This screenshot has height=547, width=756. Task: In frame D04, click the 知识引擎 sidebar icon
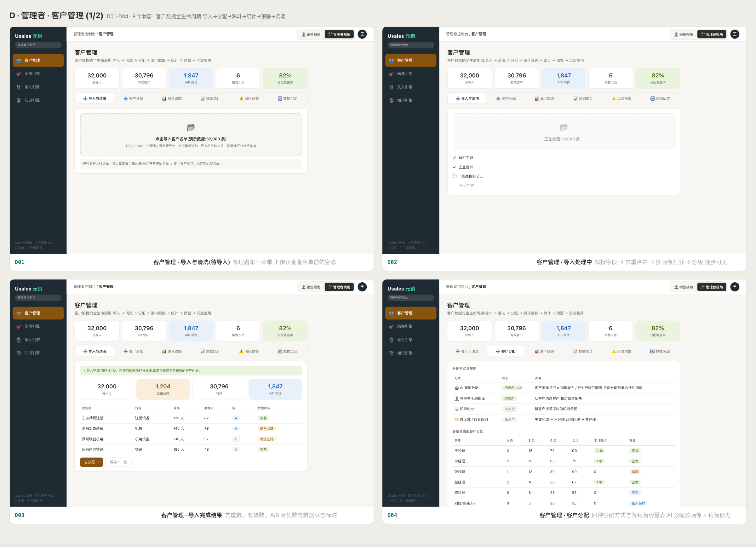pyautogui.click(x=391, y=353)
